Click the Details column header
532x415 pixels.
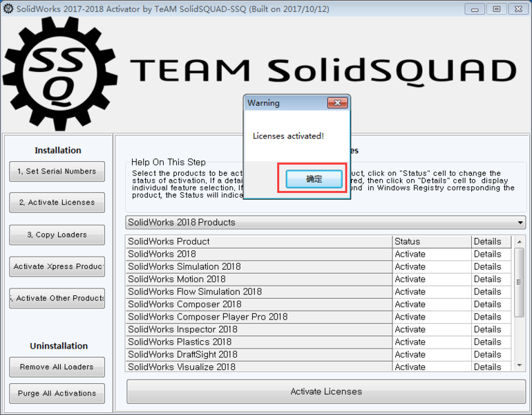point(491,241)
